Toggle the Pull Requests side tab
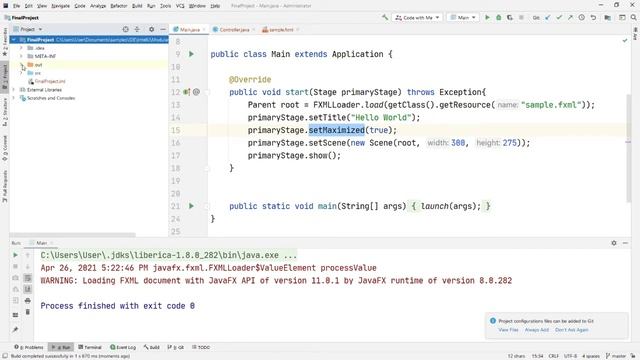640x360 pixels. pos(4,186)
